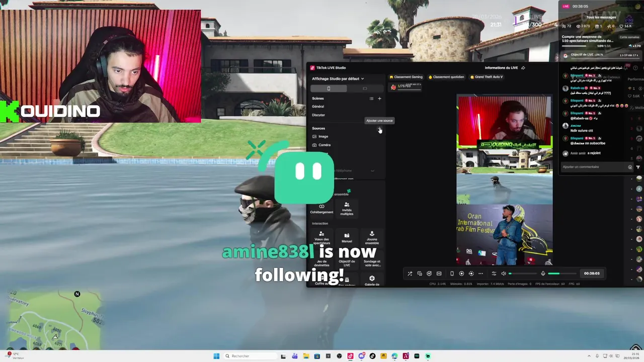Image resolution: width=644 pixels, height=362 pixels.
Task: Open File Explorer from taskbar
Action: tap(306, 356)
